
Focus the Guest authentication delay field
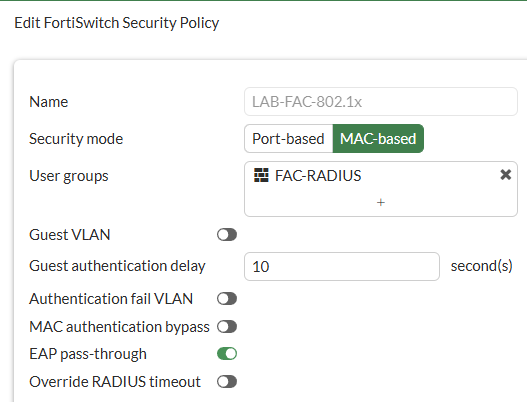tap(342, 266)
